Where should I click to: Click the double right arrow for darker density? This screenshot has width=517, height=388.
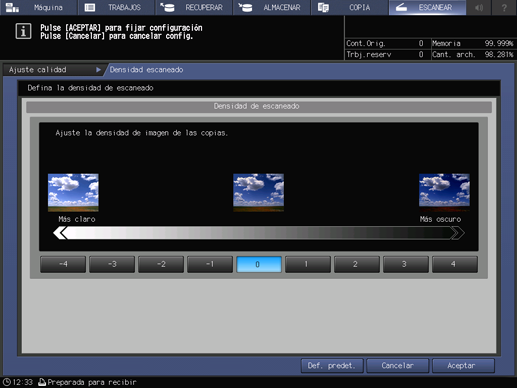[x=458, y=233]
